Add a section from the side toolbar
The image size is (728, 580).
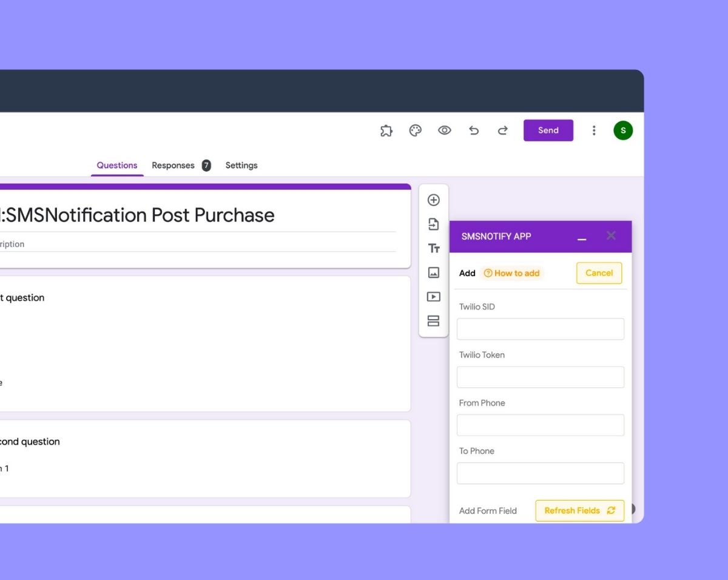434,321
